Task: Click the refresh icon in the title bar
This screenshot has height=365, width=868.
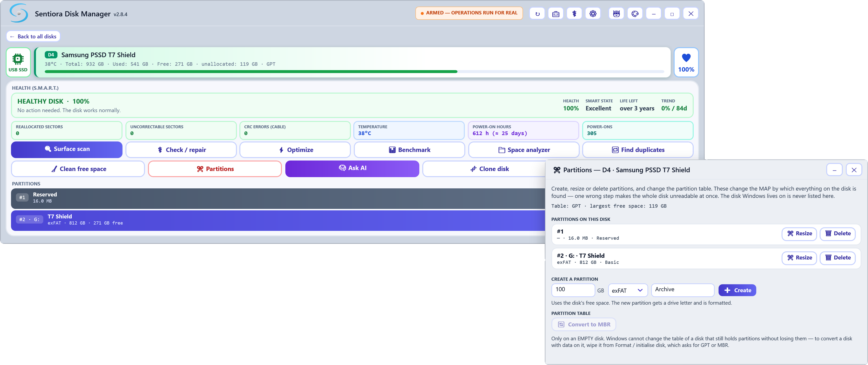Action: (x=537, y=14)
